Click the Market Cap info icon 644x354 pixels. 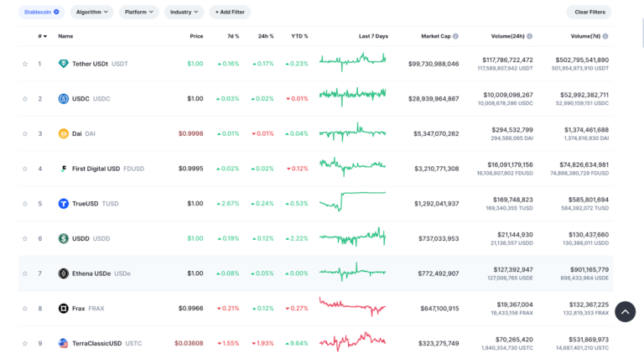(455, 36)
